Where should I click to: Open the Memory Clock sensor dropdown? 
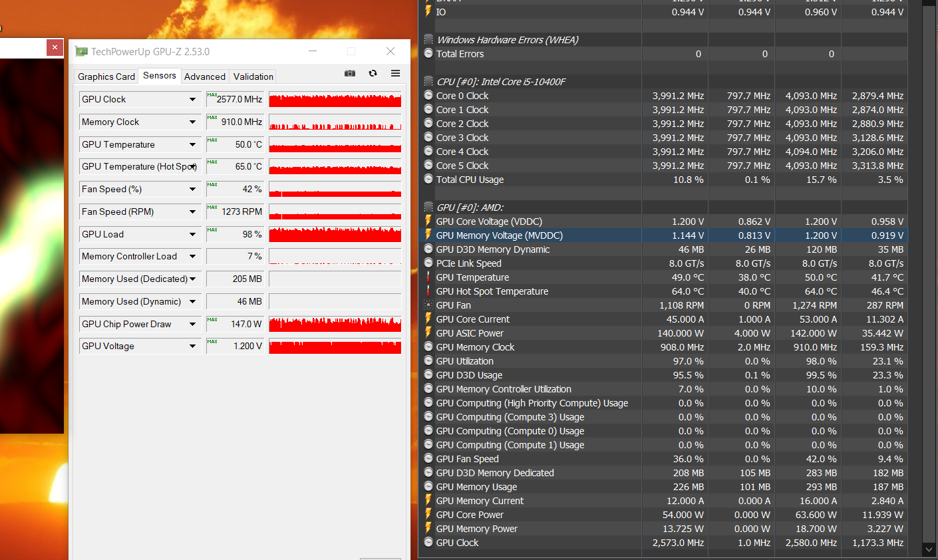pos(192,122)
